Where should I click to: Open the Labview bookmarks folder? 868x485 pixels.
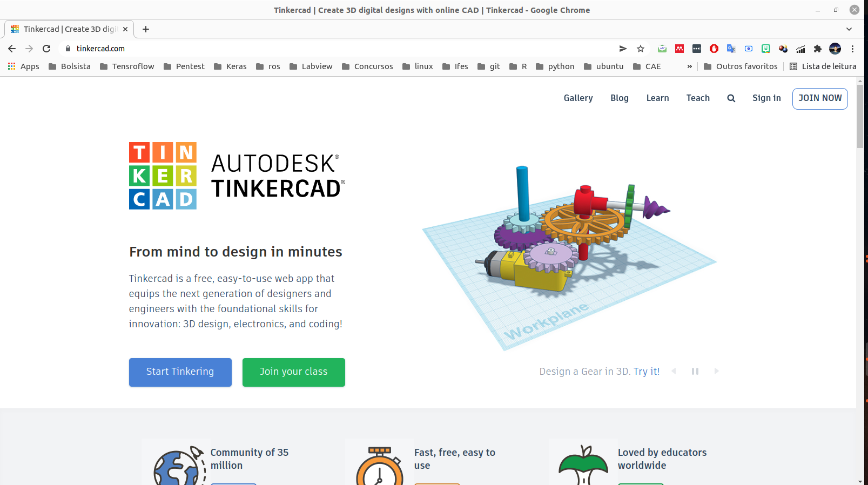pyautogui.click(x=311, y=66)
